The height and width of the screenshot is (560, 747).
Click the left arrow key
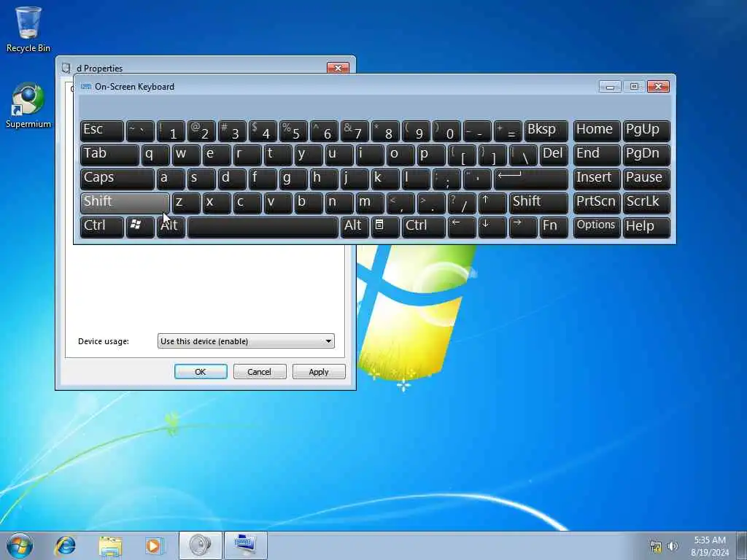tap(462, 227)
